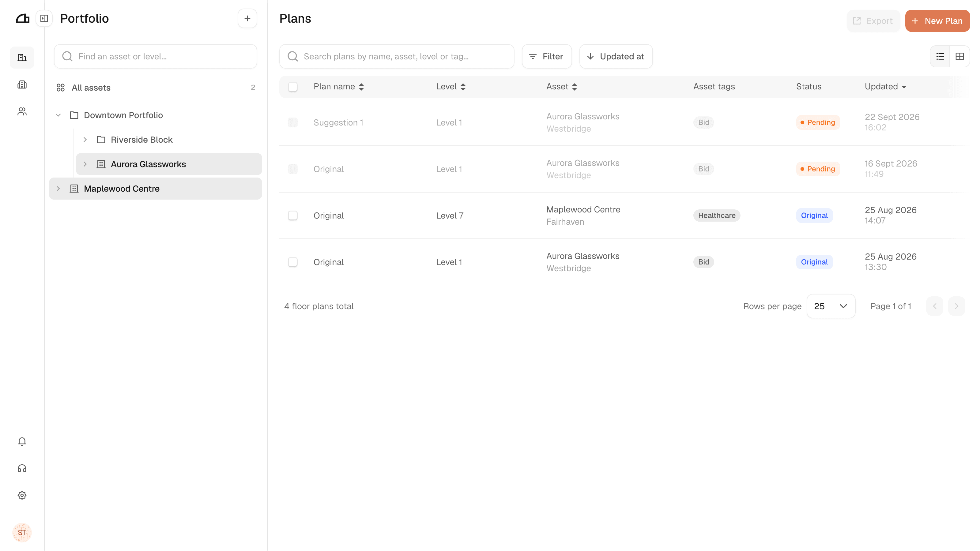The height and width of the screenshot is (551, 980).
Task: Check the Suggestion 1 row checkbox
Action: coord(292,122)
